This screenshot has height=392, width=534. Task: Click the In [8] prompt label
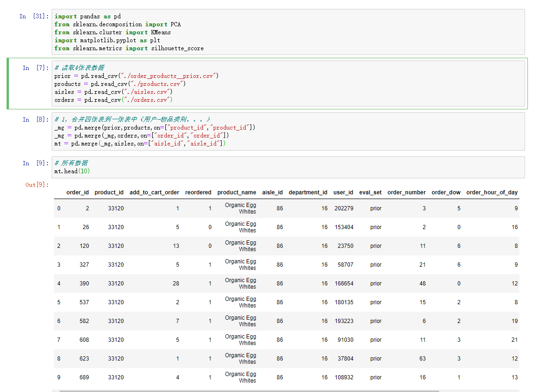36,119
